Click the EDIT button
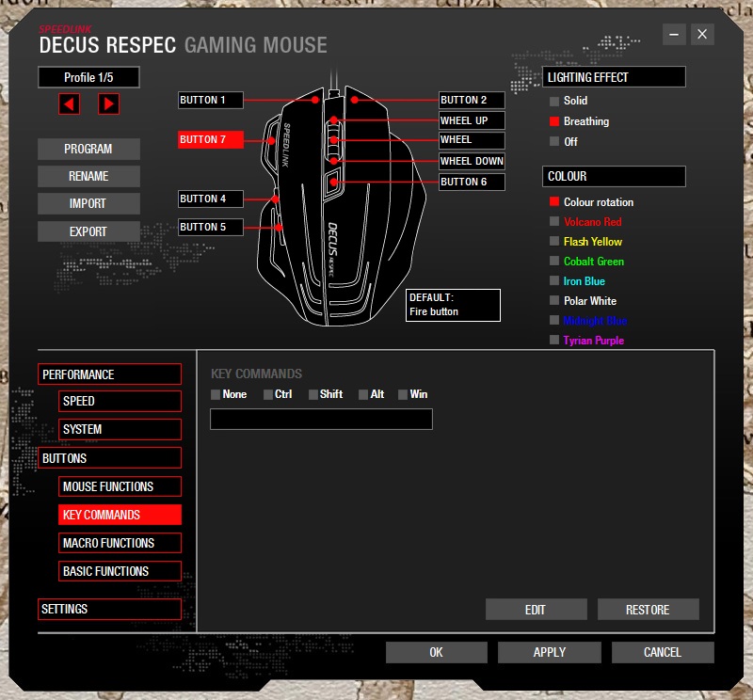 click(x=536, y=610)
